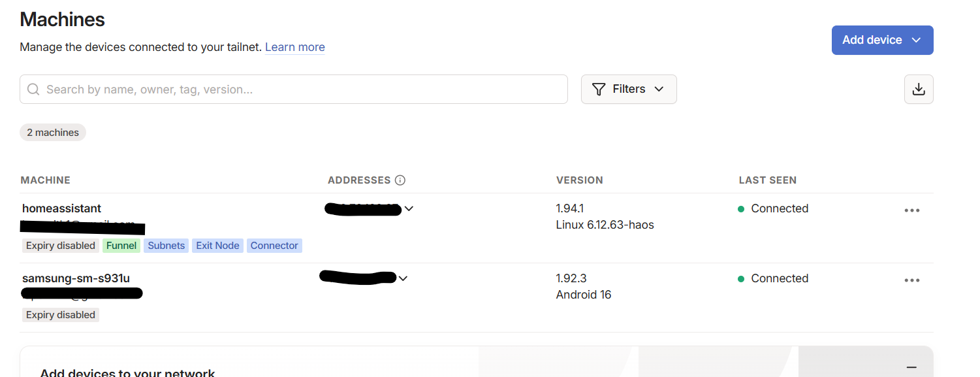This screenshot has height=377, width=980.
Task: Open the samsung-sm-s931u machine page
Action: click(76, 278)
